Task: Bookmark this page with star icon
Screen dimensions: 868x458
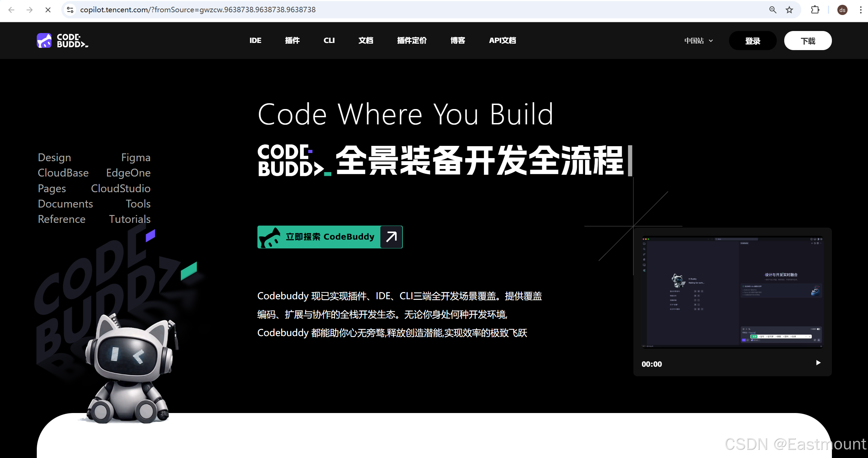Action: pyautogui.click(x=789, y=10)
